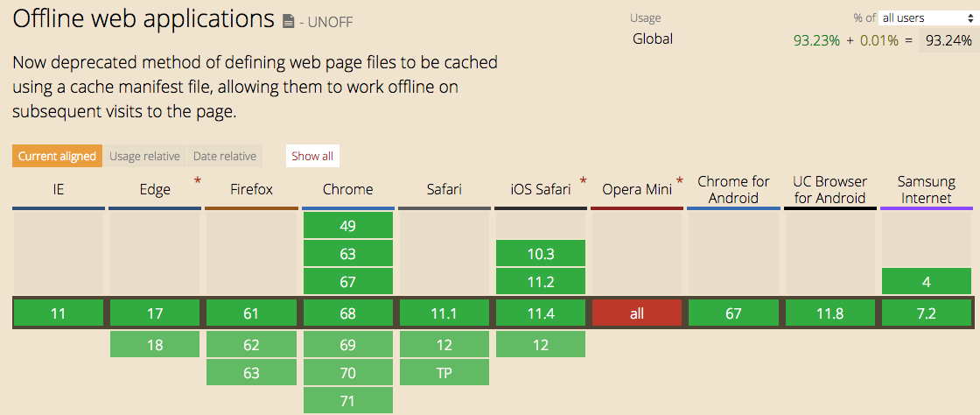980x415 pixels.
Task: Click the Firefox 63 version cell
Action: [x=252, y=373]
